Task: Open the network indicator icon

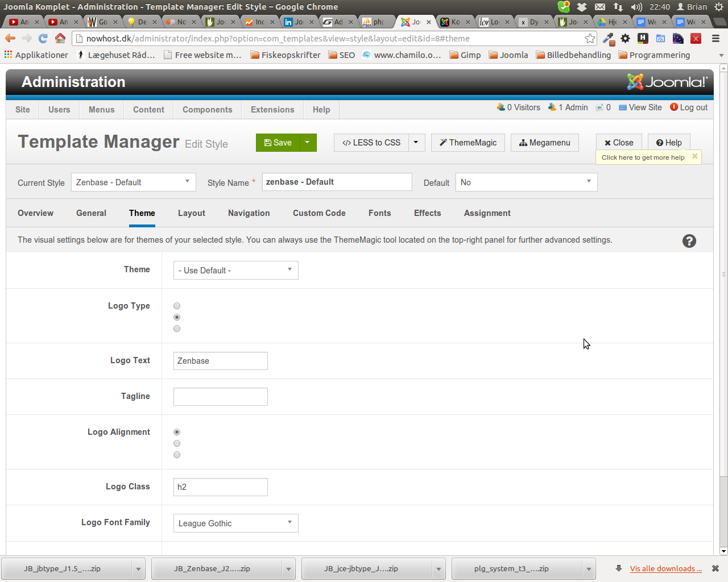Action: 618,7
